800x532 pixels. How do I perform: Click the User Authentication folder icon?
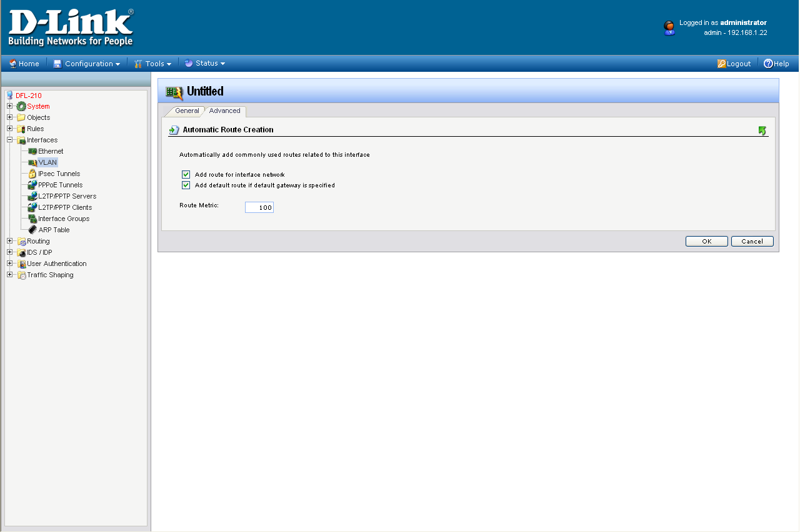pyautogui.click(x=21, y=264)
